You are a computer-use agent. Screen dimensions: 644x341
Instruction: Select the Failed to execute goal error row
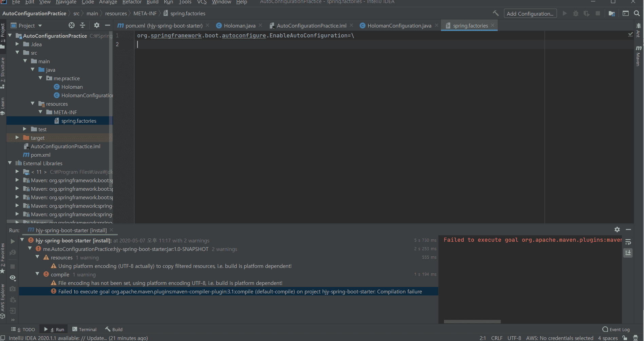228,291
